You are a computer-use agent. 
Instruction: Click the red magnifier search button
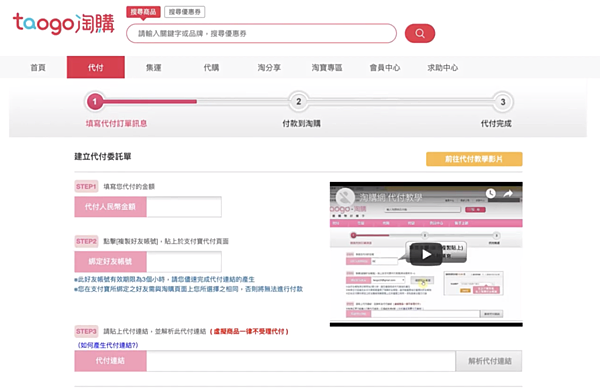(420, 33)
